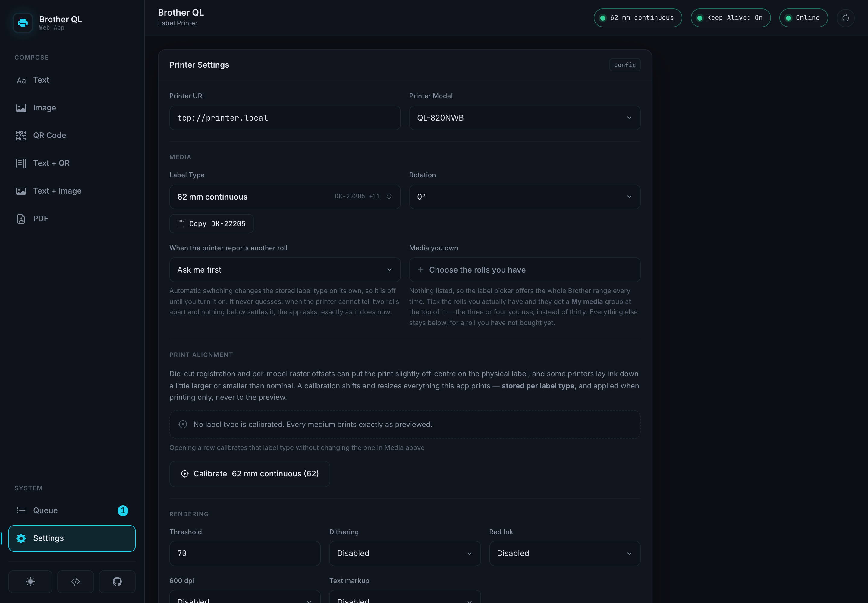The width and height of the screenshot is (868, 603).
Task: Open the API code brackets icon
Action: tap(76, 582)
